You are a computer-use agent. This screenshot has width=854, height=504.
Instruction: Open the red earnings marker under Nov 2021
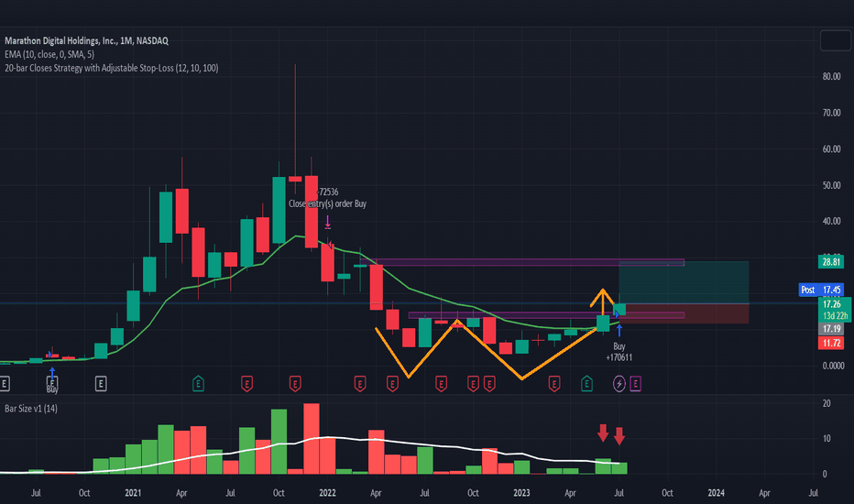tap(295, 384)
